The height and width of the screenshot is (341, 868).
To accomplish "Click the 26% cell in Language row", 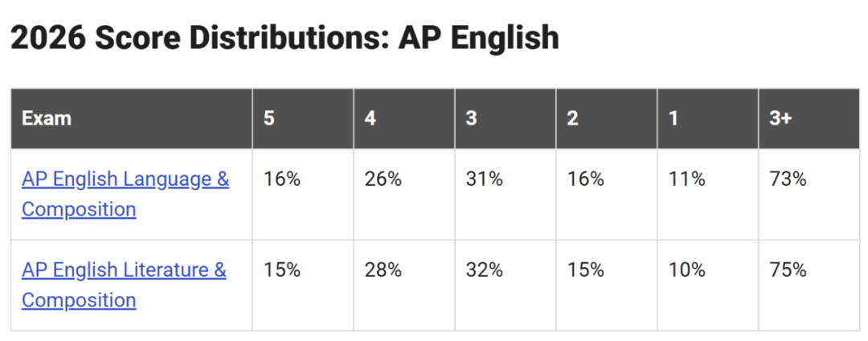I will 383,179.
